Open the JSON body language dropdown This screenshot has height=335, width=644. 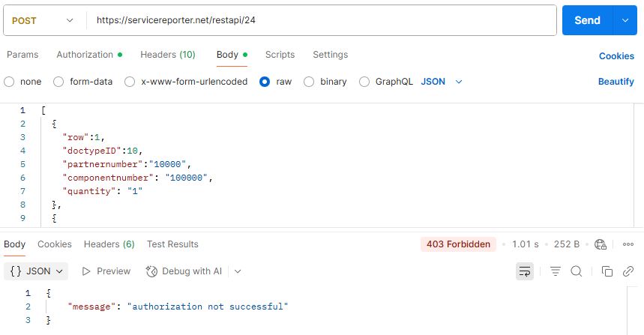point(442,82)
